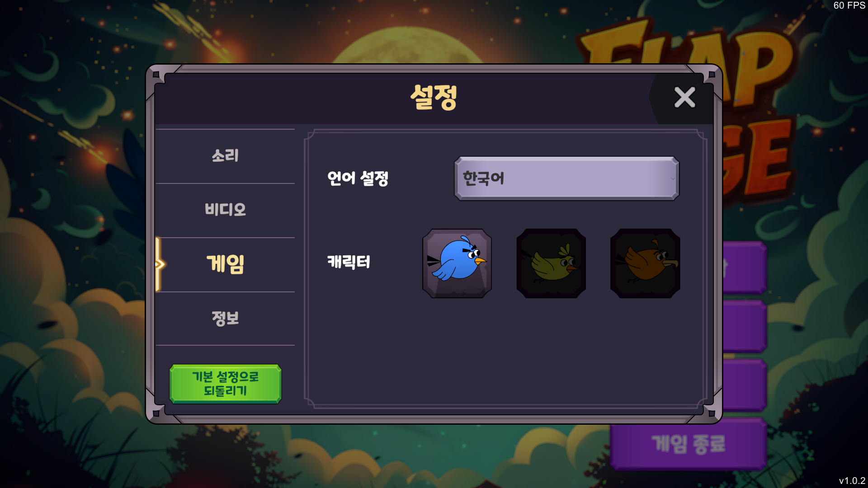The image size is (868, 488).
Task: Click the 게임 종료 quit button
Action: 688,444
